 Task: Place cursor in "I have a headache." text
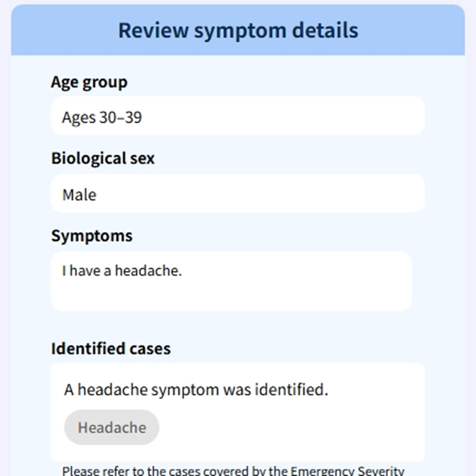122,272
